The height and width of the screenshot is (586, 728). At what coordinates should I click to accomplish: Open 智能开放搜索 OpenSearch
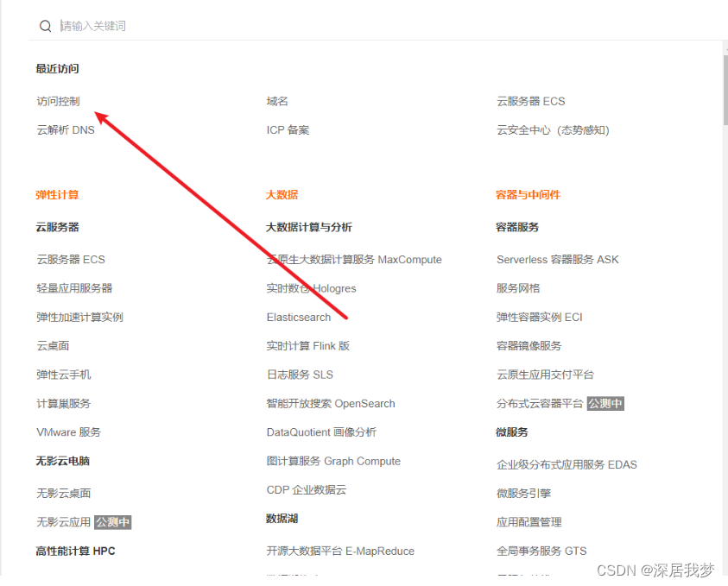pos(331,403)
